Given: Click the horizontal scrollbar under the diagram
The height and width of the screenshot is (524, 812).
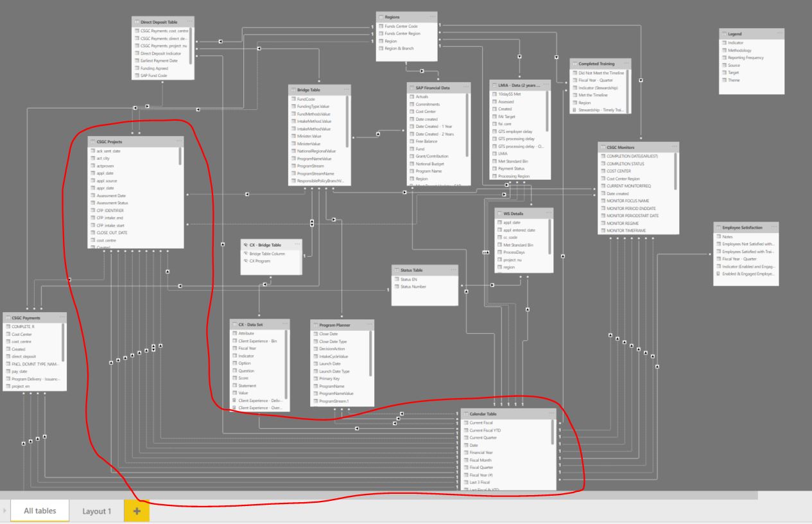Looking at the screenshot, I should (x=379, y=495).
